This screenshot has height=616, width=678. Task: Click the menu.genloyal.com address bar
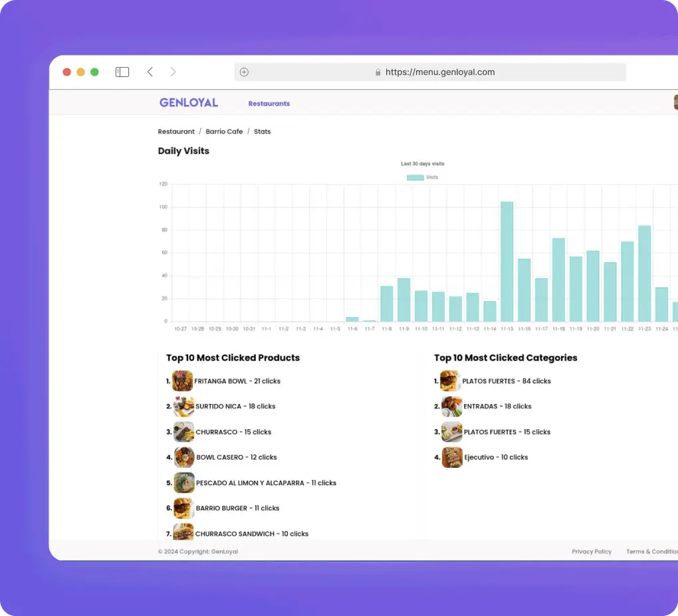(x=439, y=72)
